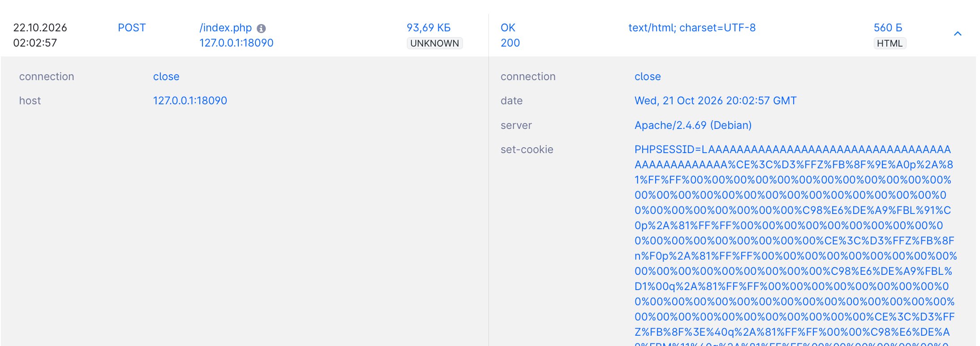This screenshot has height=346, width=980.
Task: Collapse the request row with the chevron
Action: tap(958, 34)
